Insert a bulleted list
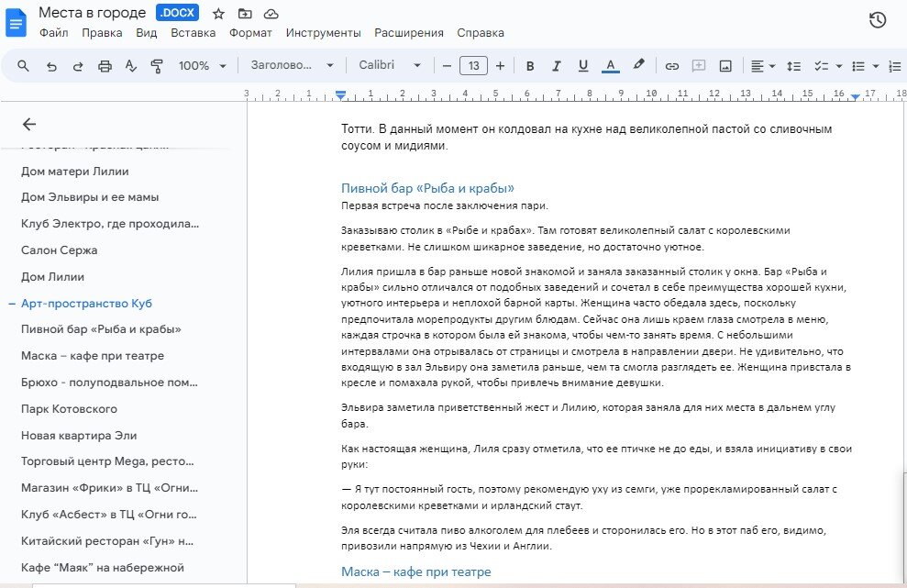The image size is (907, 588). point(858,66)
